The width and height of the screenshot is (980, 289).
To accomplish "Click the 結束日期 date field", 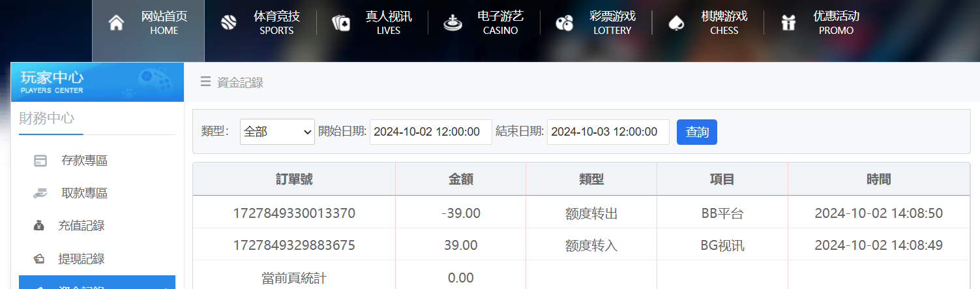I will 608,132.
